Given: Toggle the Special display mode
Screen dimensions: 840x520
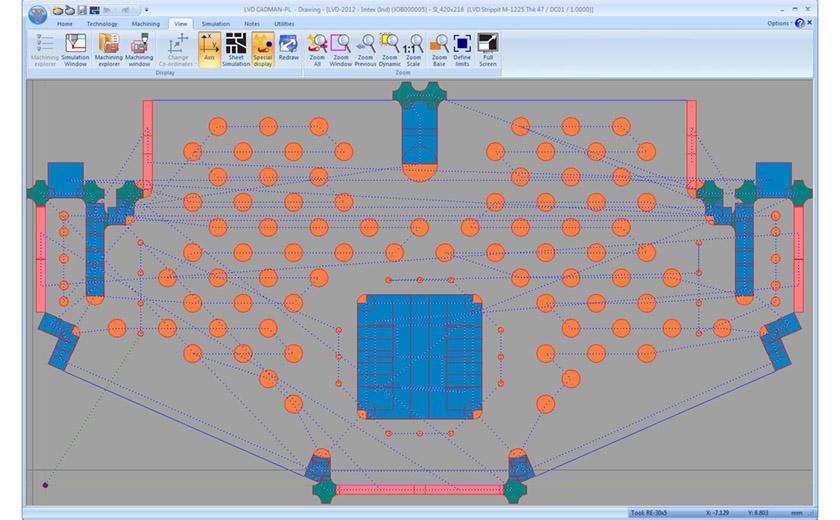Looking at the screenshot, I should [x=262, y=49].
